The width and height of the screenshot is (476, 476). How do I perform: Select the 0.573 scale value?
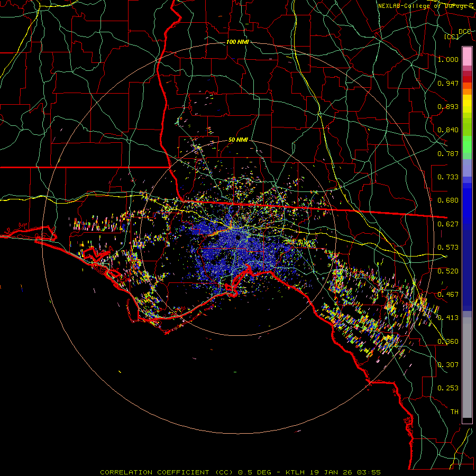point(448,248)
